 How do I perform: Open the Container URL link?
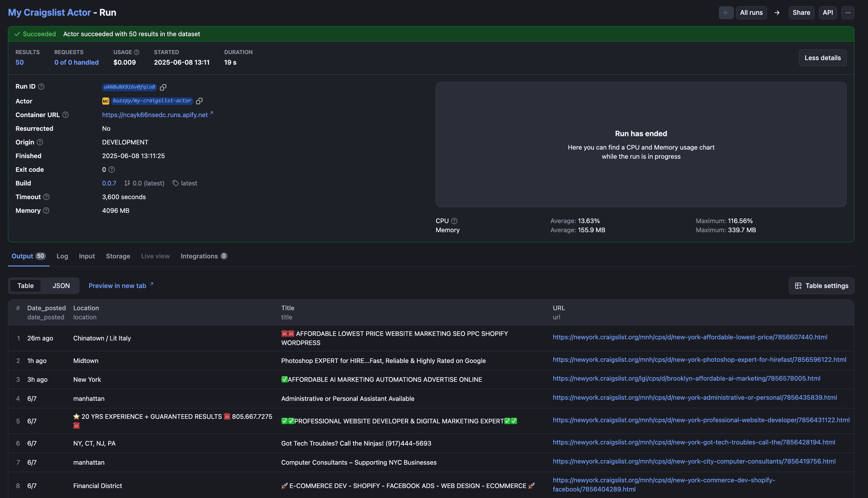tap(155, 115)
